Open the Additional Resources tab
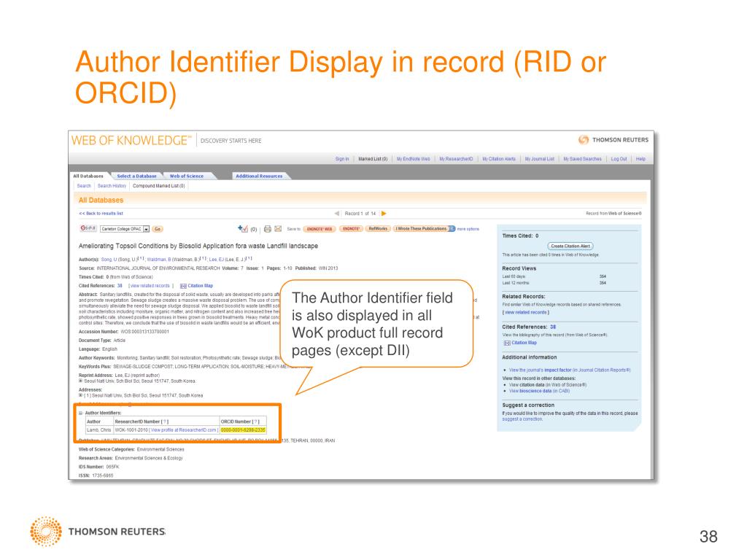The image size is (747, 560). tap(259, 176)
